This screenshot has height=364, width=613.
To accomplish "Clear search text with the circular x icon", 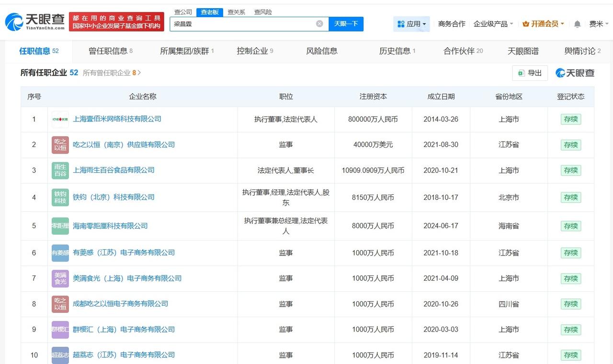I will coord(319,23).
